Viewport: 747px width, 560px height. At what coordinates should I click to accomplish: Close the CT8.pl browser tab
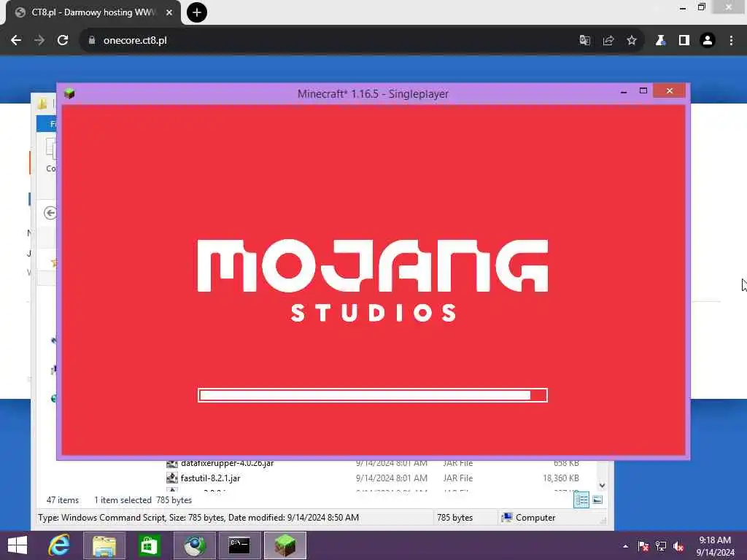(x=169, y=13)
